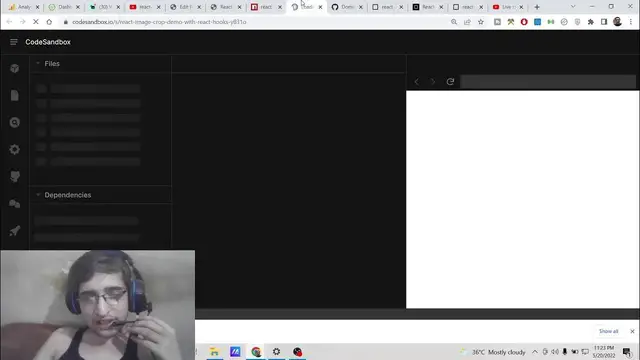Open the weather widget showing Mostly cloudy
The image size is (640, 360).
pos(493,352)
